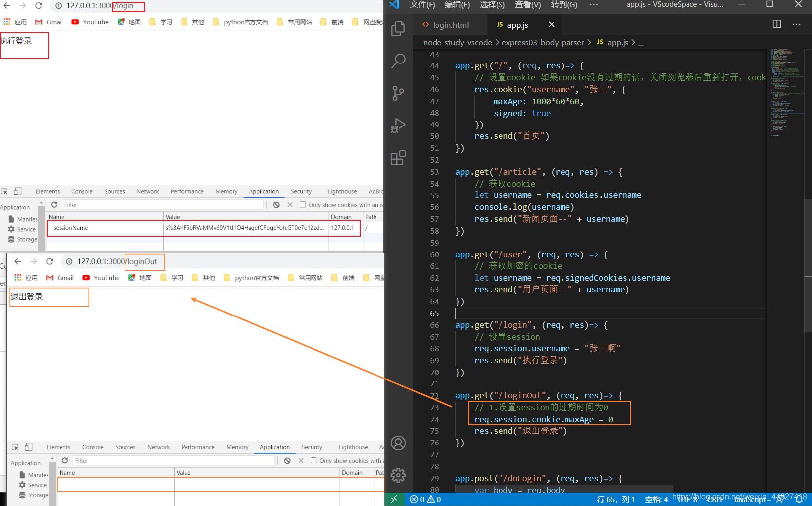
Task: Enable 'Only show cookies' checkbox in upper DevTools
Action: (303, 205)
